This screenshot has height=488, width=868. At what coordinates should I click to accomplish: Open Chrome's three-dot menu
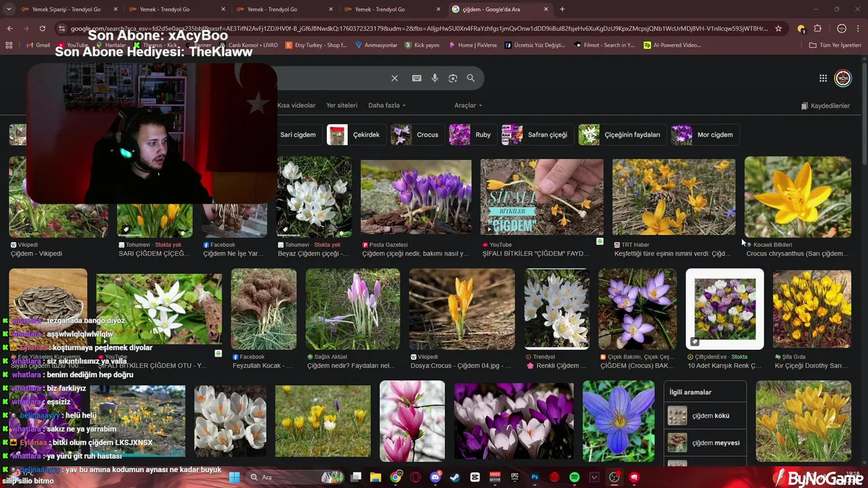(x=859, y=28)
